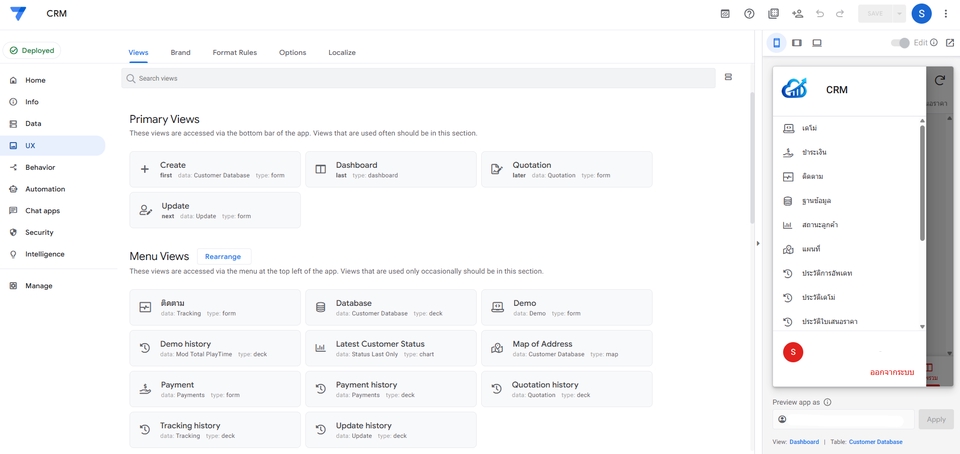Toggle the Edit switch in the preview pane

(900, 43)
